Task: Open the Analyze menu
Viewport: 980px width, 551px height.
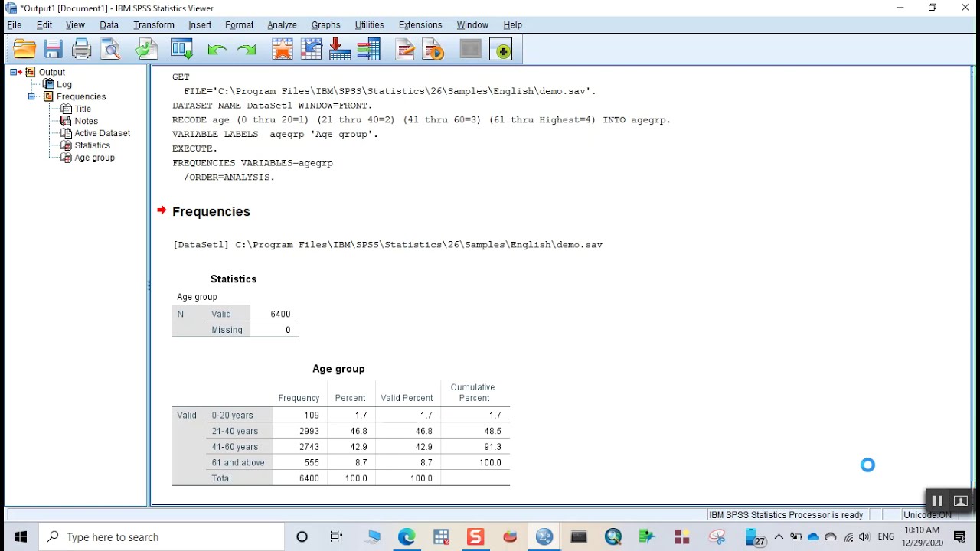Action: tap(282, 25)
